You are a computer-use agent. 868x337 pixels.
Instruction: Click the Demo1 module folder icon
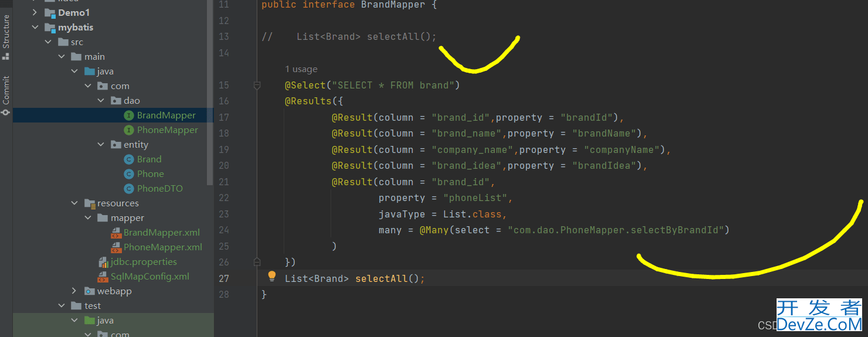(50, 12)
